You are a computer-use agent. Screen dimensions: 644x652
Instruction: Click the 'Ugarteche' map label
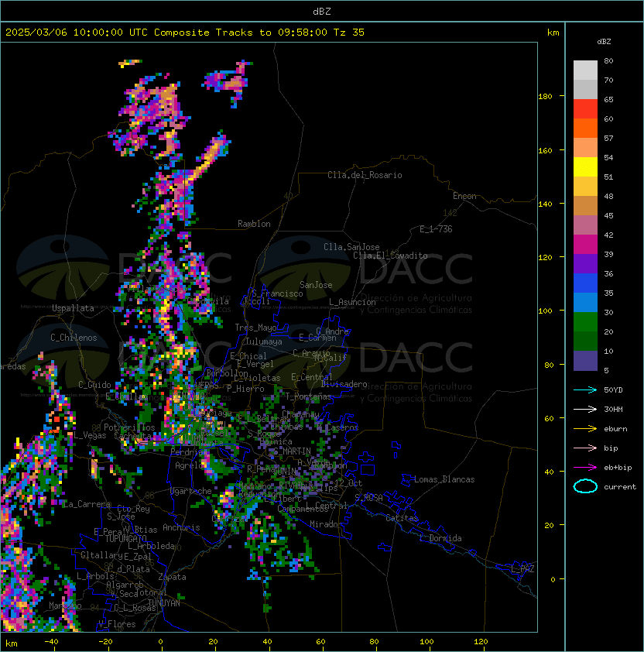[191, 491]
